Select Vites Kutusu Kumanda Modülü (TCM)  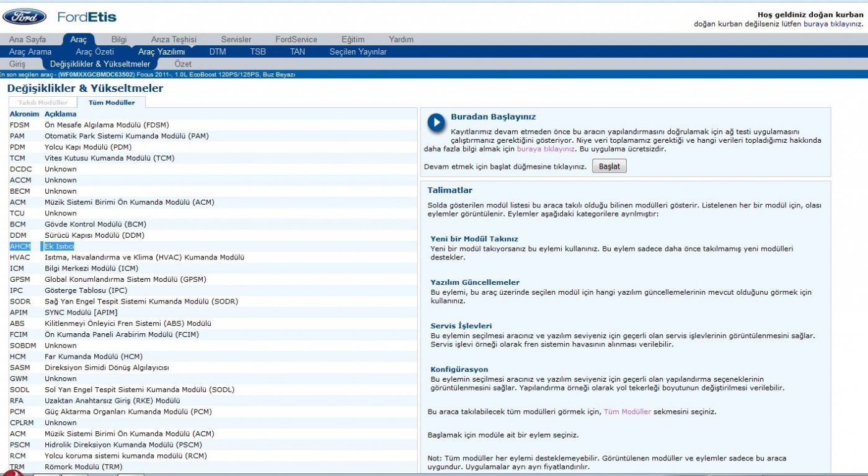tap(213, 158)
